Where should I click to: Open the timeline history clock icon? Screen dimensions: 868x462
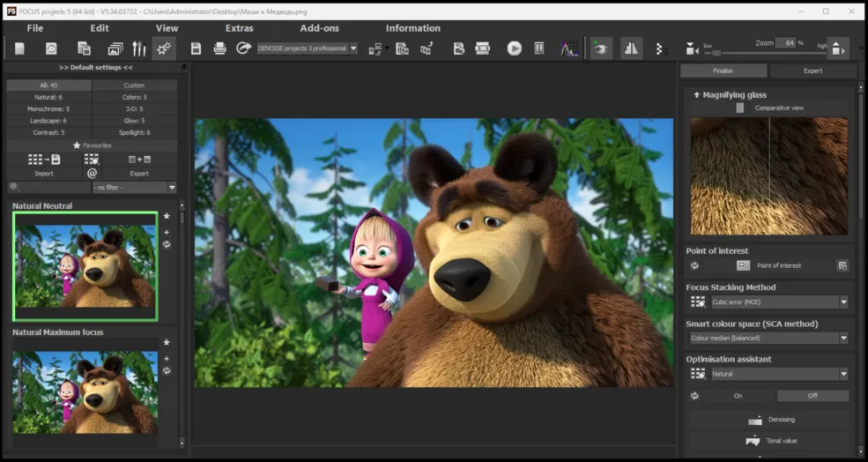(x=51, y=48)
